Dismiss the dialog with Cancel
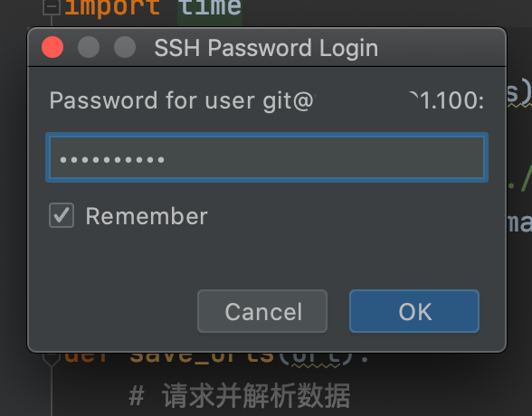This screenshot has height=416, width=532. pos(262,311)
